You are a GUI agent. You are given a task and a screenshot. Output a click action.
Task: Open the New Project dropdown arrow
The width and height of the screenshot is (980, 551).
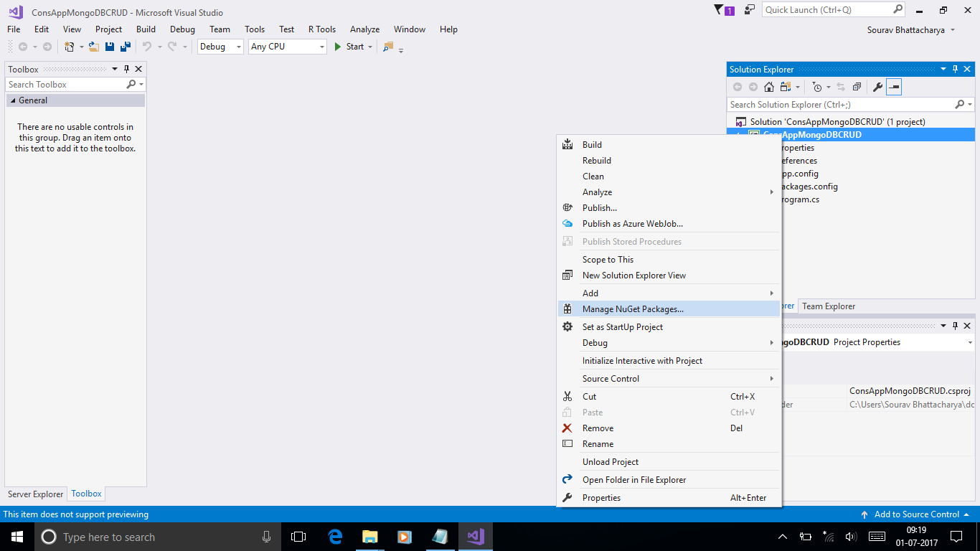81,47
